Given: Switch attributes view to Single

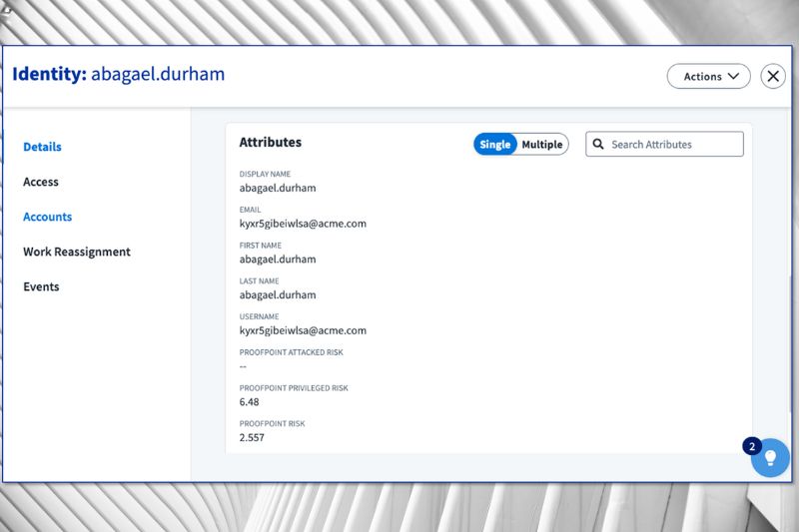Looking at the screenshot, I should click(x=495, y=145).
